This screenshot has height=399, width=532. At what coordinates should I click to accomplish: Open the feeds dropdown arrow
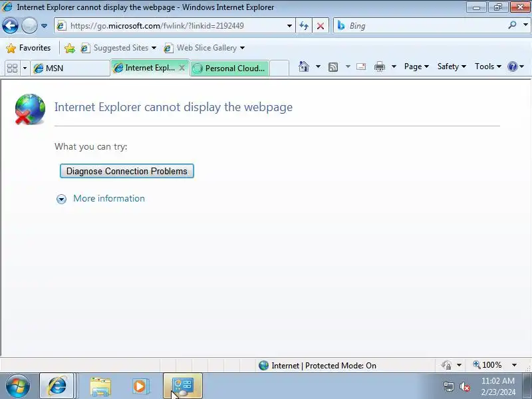point(348,66)
